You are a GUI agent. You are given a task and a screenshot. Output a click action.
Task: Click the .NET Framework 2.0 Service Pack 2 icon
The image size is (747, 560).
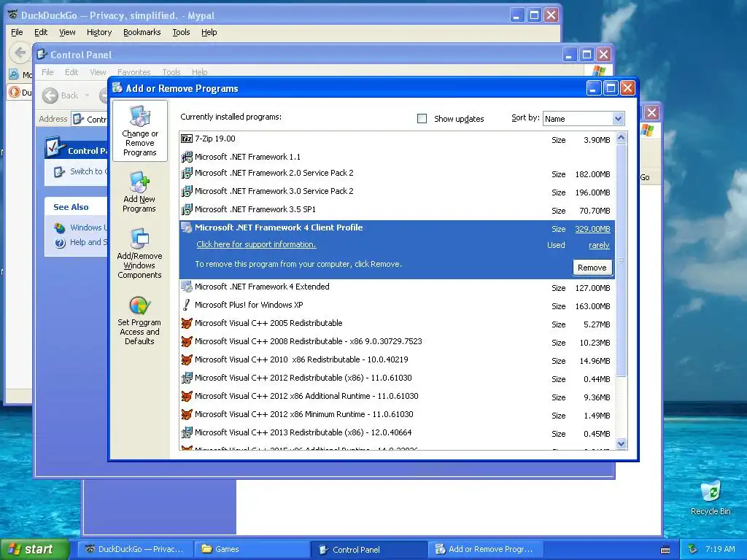(x=187, y=174)
